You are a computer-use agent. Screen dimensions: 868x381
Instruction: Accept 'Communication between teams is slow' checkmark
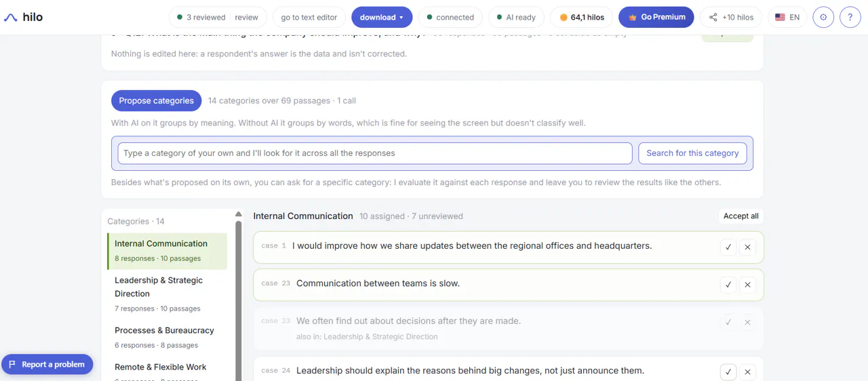(x=728, y=285)
